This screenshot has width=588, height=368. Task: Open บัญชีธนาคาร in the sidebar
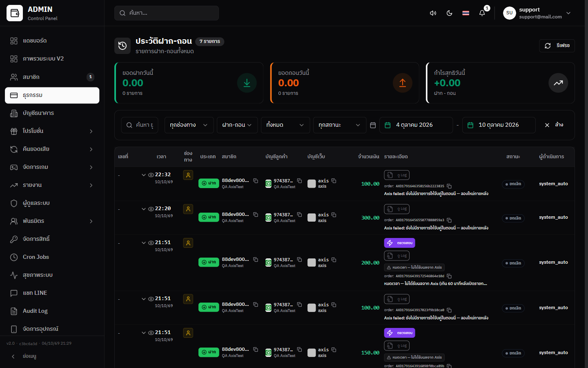pos(52,113)
